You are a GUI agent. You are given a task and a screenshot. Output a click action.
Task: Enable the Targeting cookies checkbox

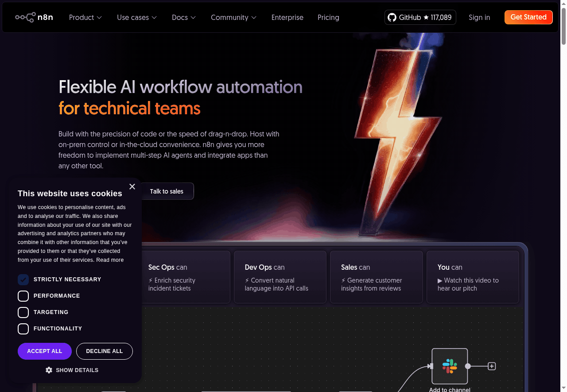pyautogui.click(x=23, y=312)
